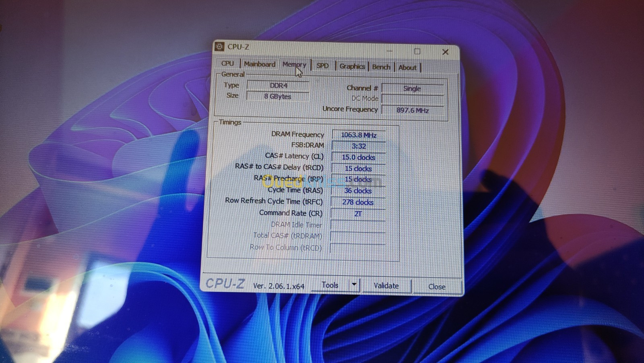The width and height of the screenshot is (644, 363).
Task: Click the Close button at bottom
Action: [x=437, y=286]
